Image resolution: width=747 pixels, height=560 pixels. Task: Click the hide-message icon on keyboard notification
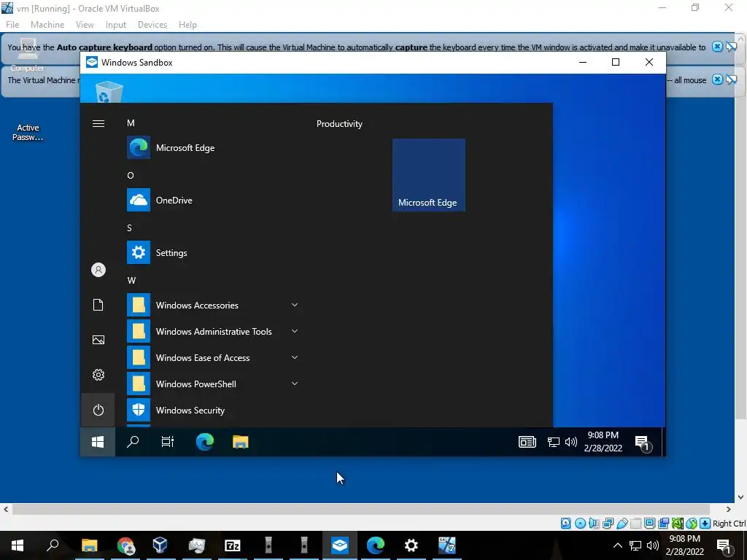732,47
